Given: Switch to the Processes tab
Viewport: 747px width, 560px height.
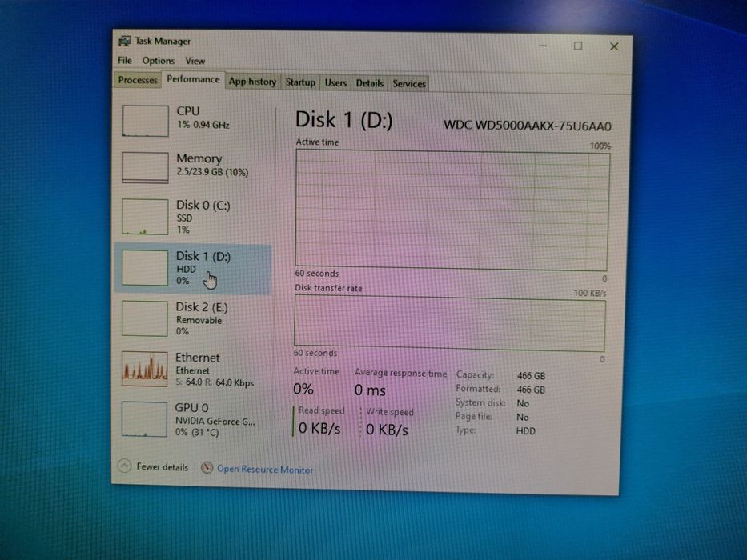Looking at the screenshot, I should click(x=137, y=80).
